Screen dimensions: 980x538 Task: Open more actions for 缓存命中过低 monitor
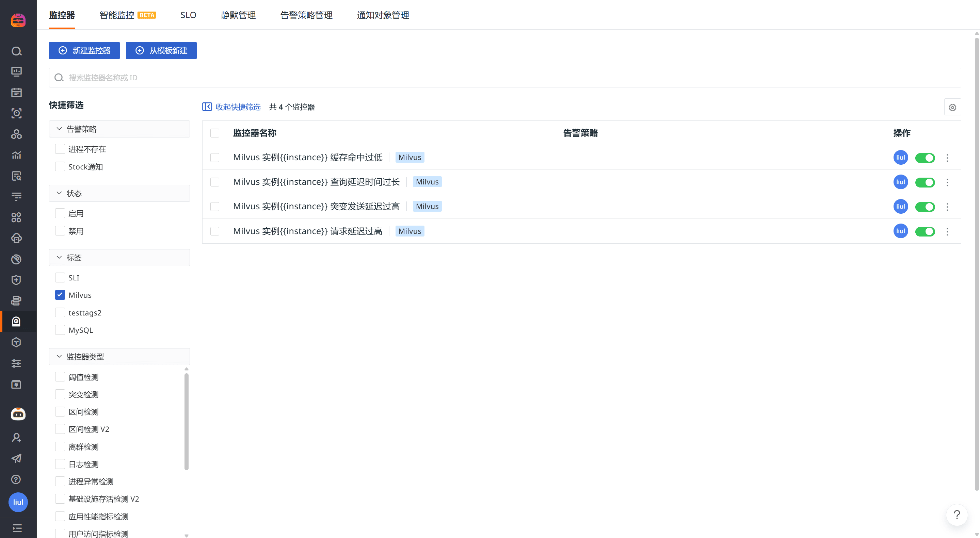coord(947,158)
